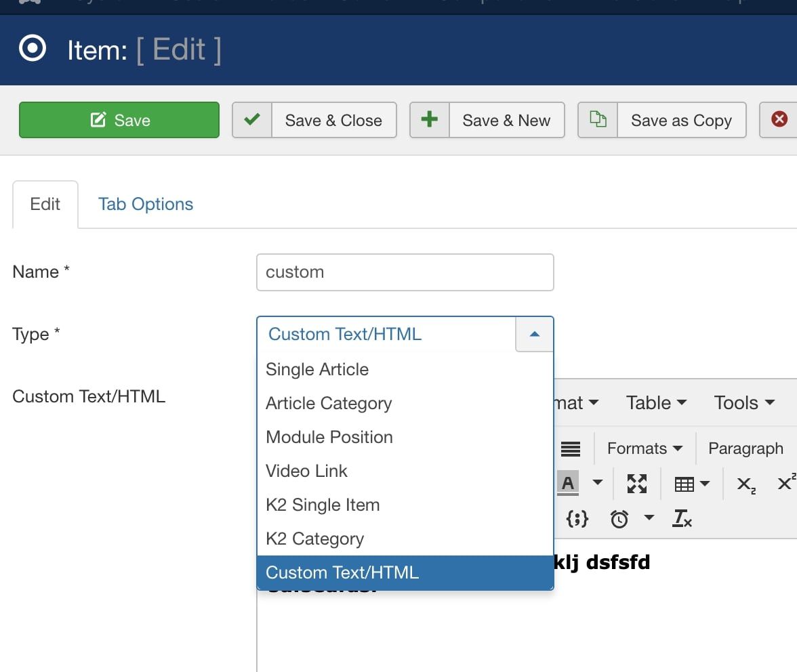
Task: Click Save as Copy button label
Action: coord(681,121)
